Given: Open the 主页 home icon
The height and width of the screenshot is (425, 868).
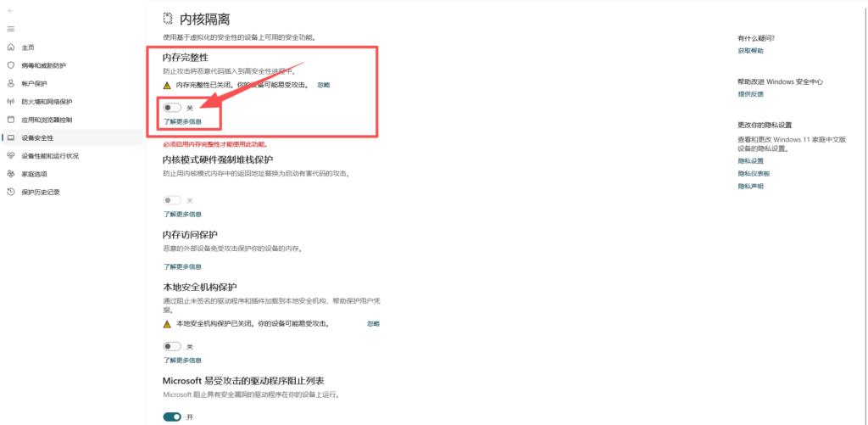Looking at the screenshot, I should pyautogui.click(x=10, y=48).
